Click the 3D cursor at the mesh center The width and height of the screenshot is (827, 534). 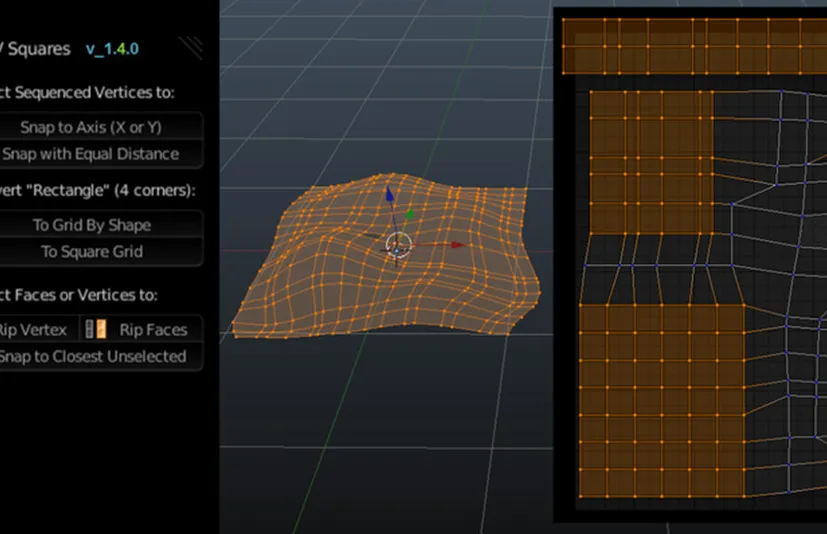(x=398, y=245)
